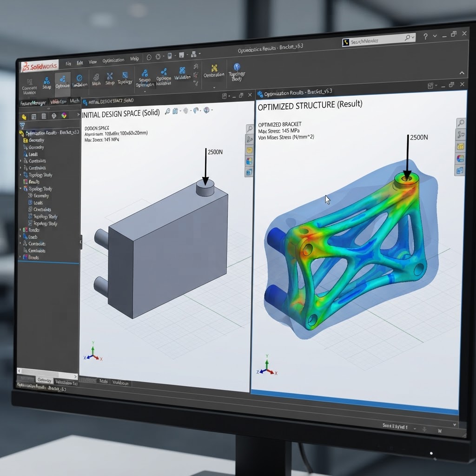The width and height of the screenshot is (476, 476).
Task: Click the SolidWorks logo
Action: pos(40,67)
